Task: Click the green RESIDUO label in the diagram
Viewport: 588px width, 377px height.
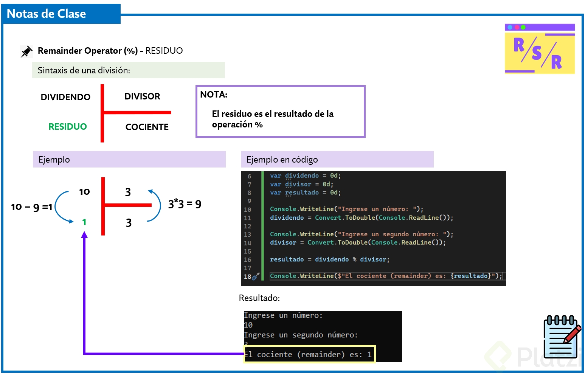Action: [68, 127]
